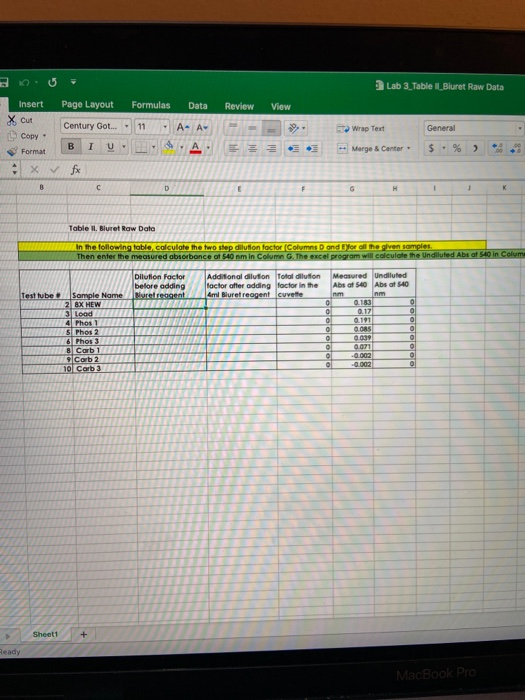Apply comma style number format
This screenshot has width=525, height=700.
tap(475, 148)
